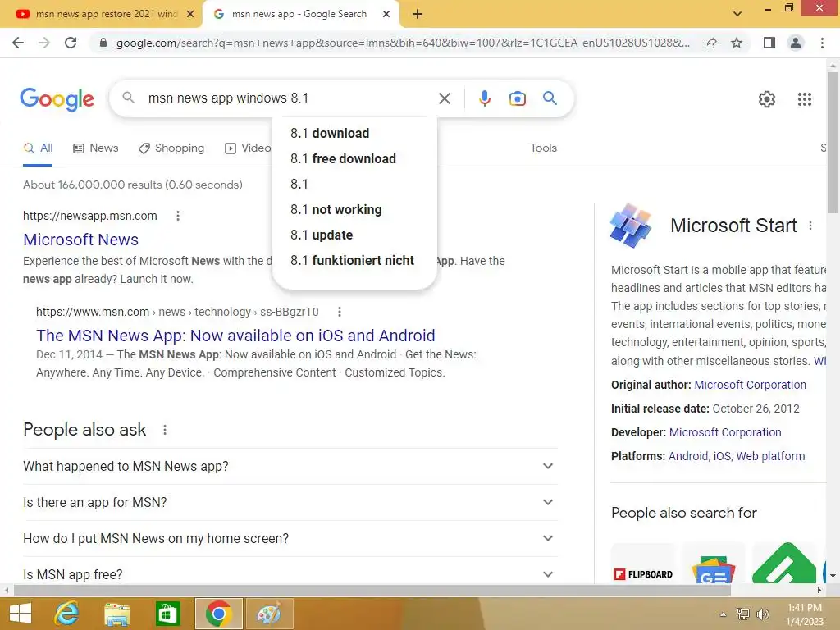This screenshot has width=840, height=630.
Task: Open Paint from the taskbar
Action: click(x=268, y=614)
